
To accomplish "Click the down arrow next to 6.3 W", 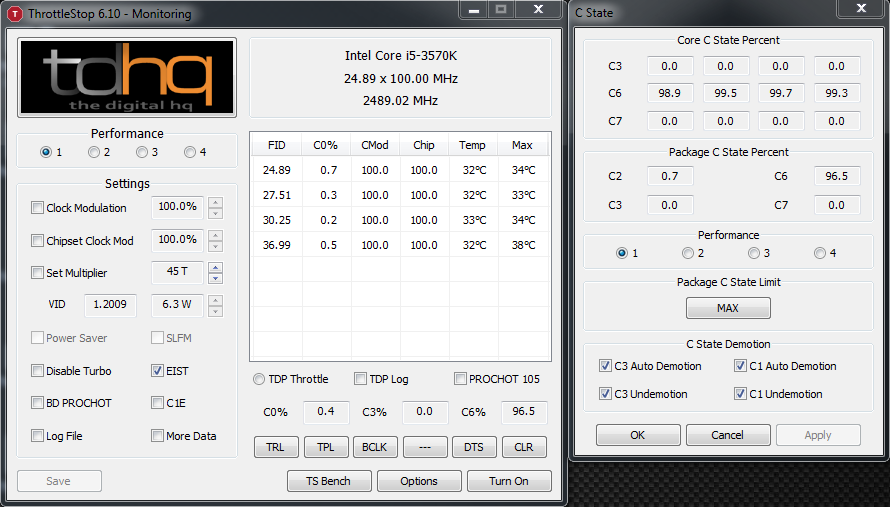I will pyautogui.click(x=215, y=311).
